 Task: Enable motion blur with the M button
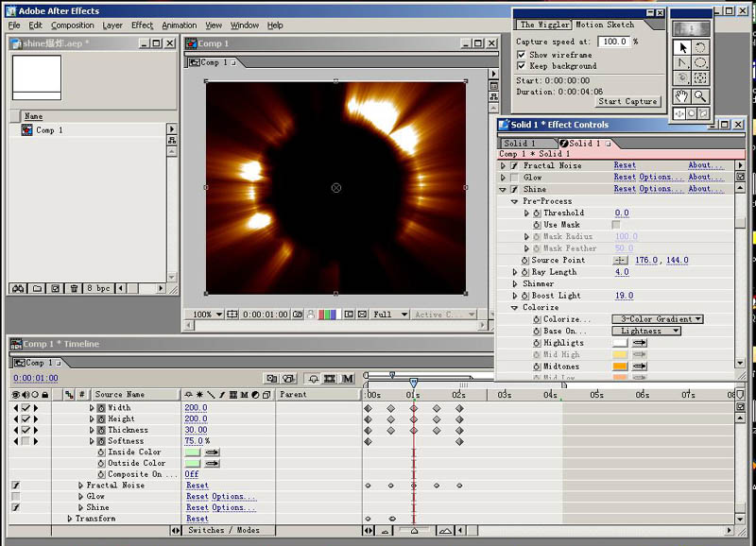[x=348, y=379]
